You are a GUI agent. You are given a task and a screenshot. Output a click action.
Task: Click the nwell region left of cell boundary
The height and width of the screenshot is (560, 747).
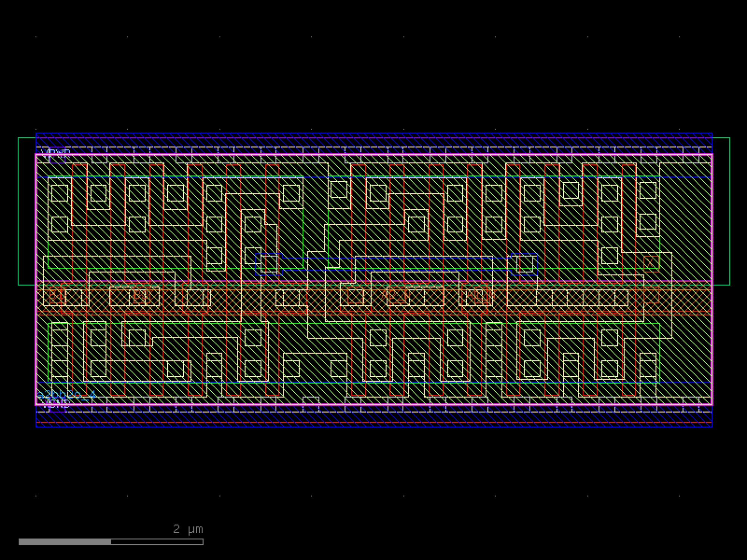click(27, 211)
